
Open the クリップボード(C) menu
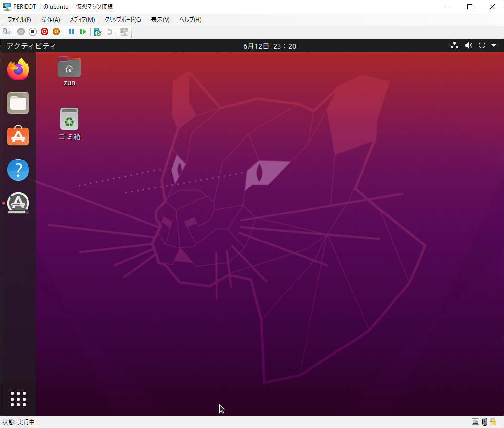point(123,20)
